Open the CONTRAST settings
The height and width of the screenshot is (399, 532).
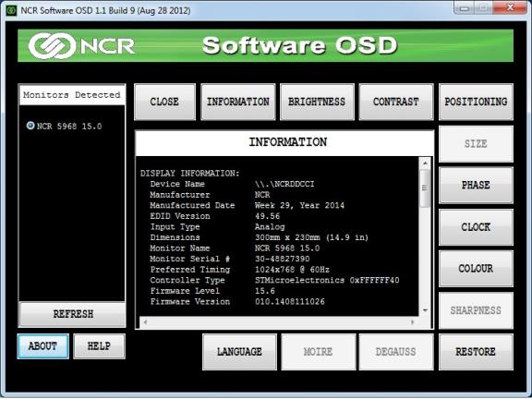click(396, 102)
